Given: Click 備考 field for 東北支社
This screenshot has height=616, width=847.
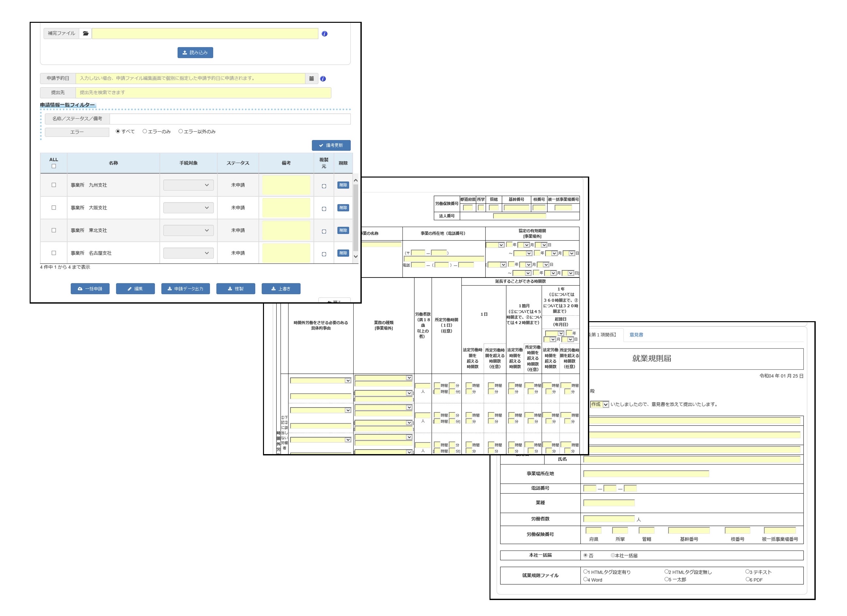Looking at the screenshot, I should (286, 230).
